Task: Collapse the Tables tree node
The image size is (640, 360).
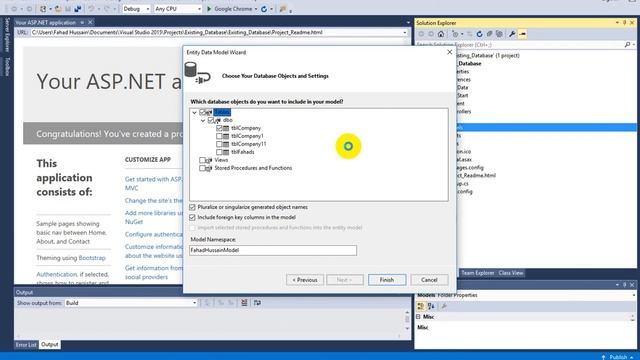Action: click(195, 112)
